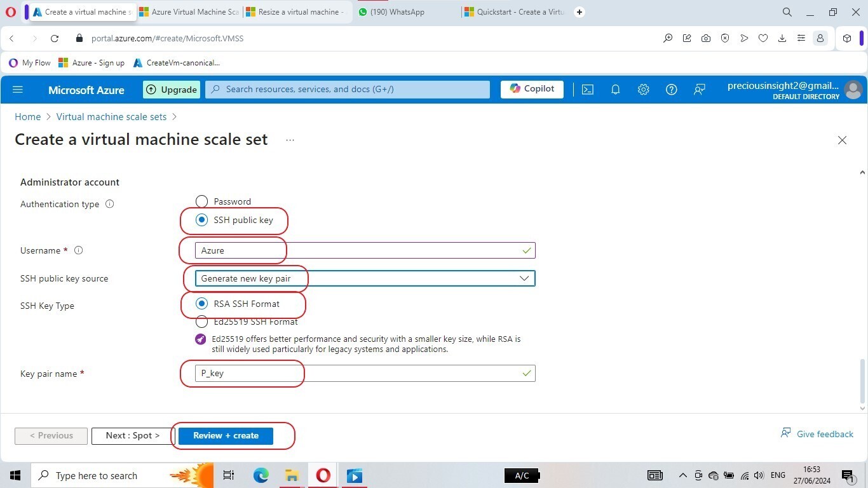Reload the page in Opera
868x488 pixels.
coord(55,38)
